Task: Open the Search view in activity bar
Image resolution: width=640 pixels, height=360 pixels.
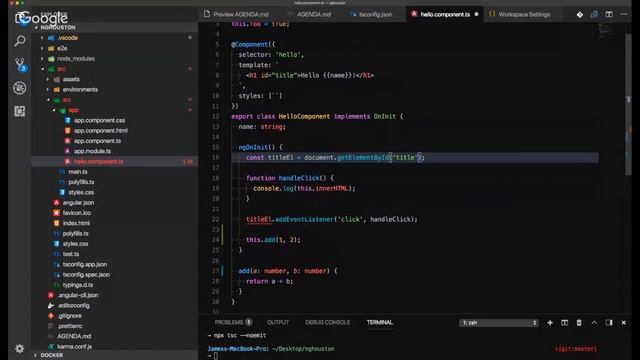Action: point(20,41)
